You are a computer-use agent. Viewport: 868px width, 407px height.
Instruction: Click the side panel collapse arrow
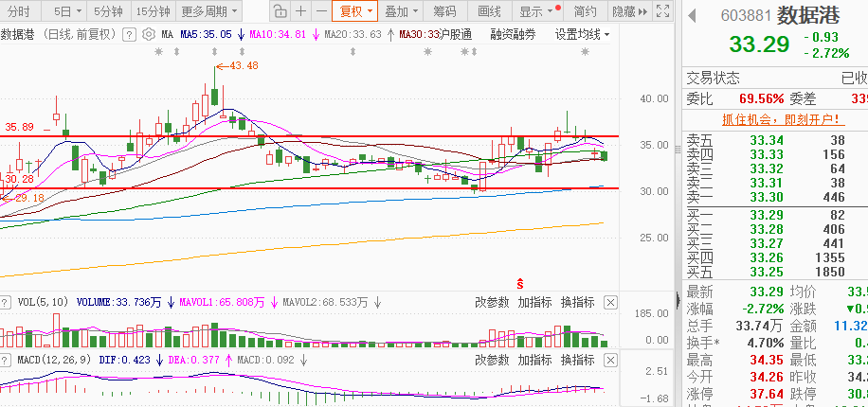click(x=678, y=300)
